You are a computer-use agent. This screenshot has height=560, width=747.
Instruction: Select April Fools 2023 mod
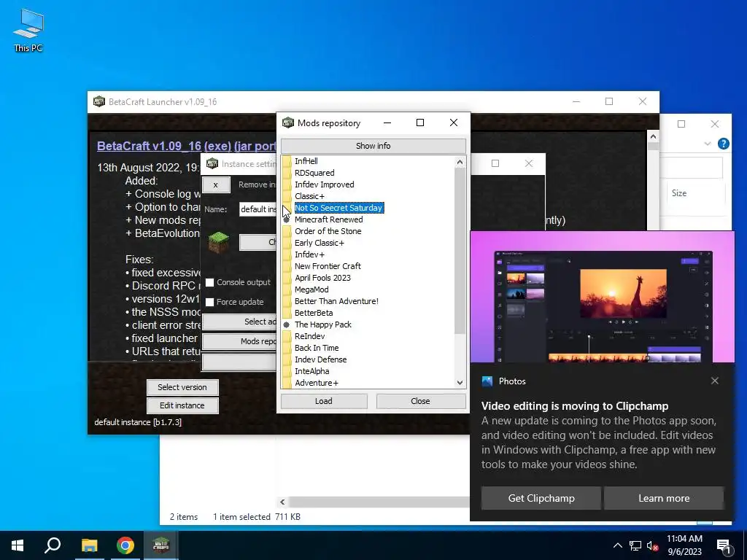pos(322,278)
